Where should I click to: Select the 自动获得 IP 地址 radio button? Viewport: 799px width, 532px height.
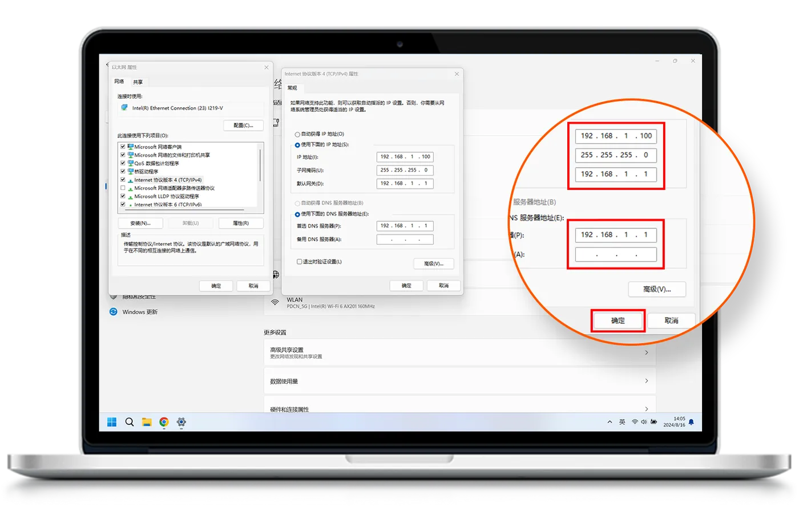[x=297, y=135]
